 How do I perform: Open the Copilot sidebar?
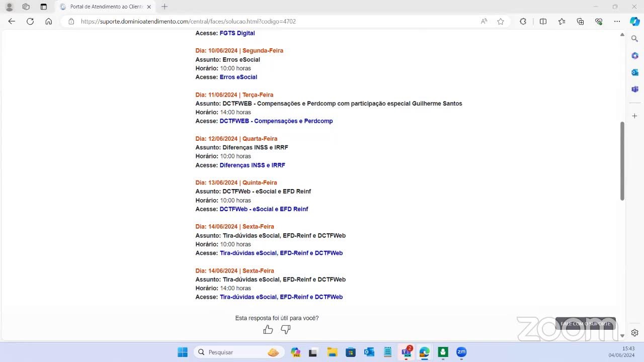(635, 22)
